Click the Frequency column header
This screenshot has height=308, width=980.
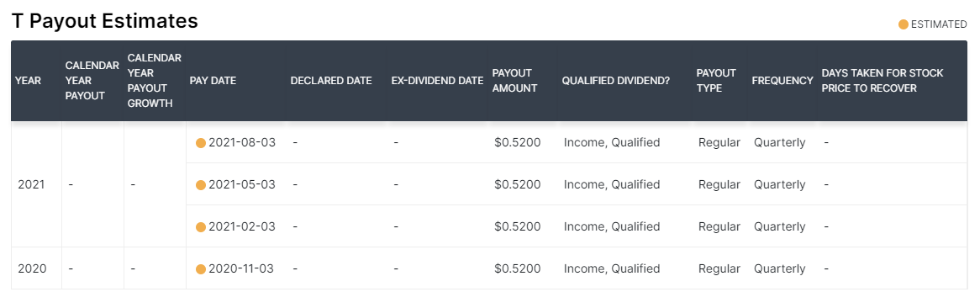782,81
